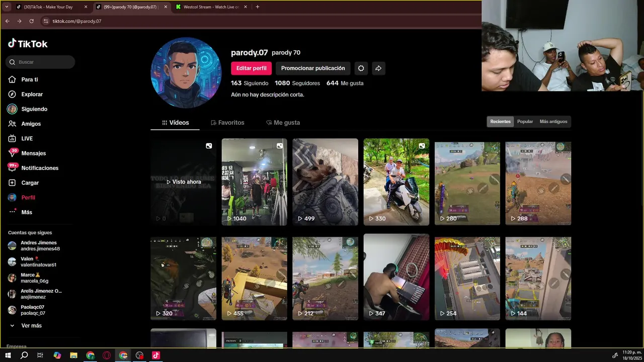Click the address bar URL tiktok.com/@parody.07
This screenshot has width=644, height=362.
click(77, 21)
